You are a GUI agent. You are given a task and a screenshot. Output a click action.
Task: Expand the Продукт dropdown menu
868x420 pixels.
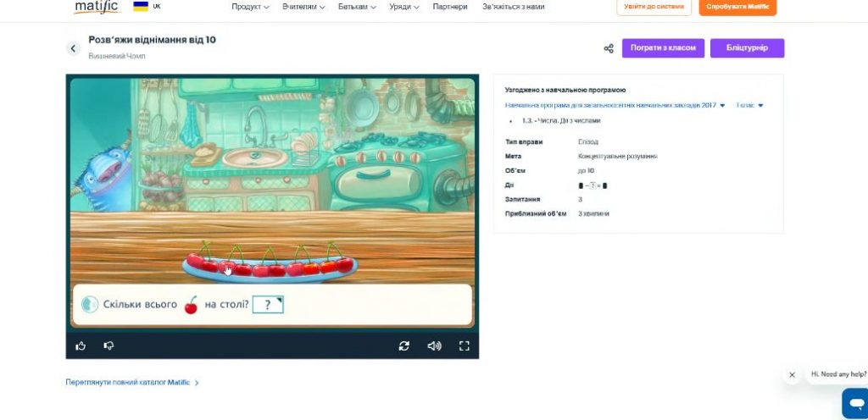pos(250,7)
